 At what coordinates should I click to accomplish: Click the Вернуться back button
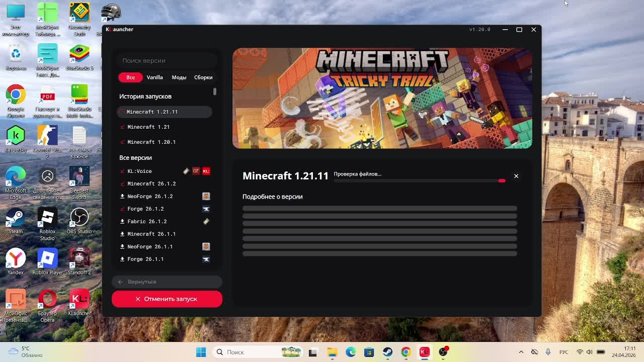[167, 282]
